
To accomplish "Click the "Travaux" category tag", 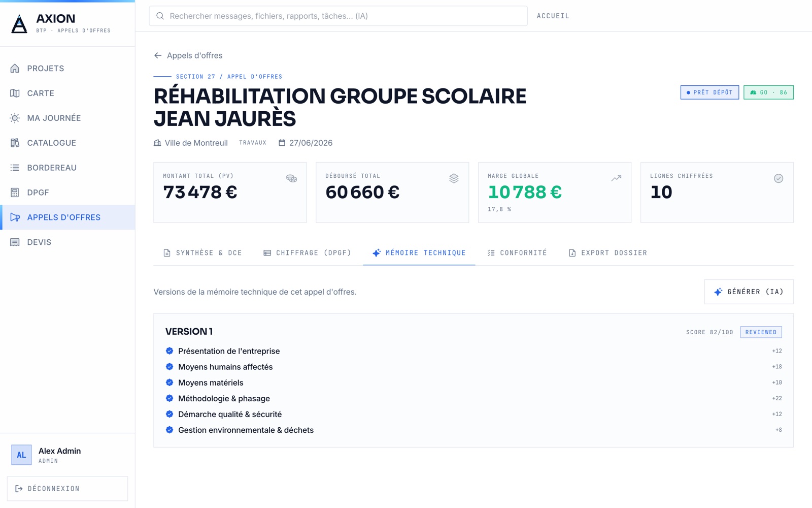I will 253,143.
